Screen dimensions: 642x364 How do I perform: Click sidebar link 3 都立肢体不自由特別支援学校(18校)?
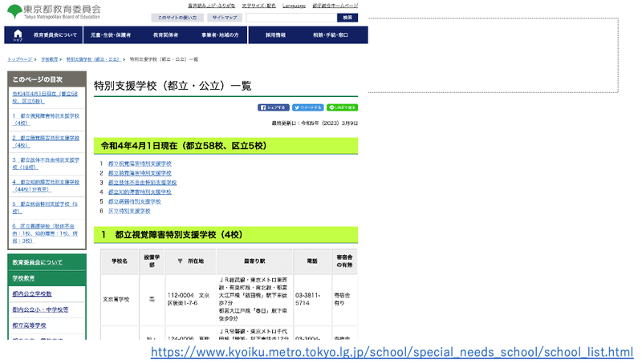46,164
